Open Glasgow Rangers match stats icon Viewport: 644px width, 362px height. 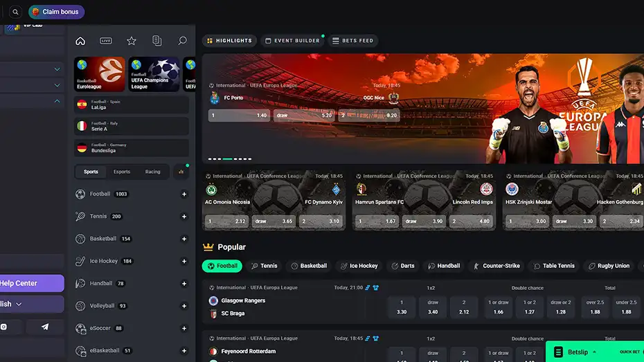368,288
